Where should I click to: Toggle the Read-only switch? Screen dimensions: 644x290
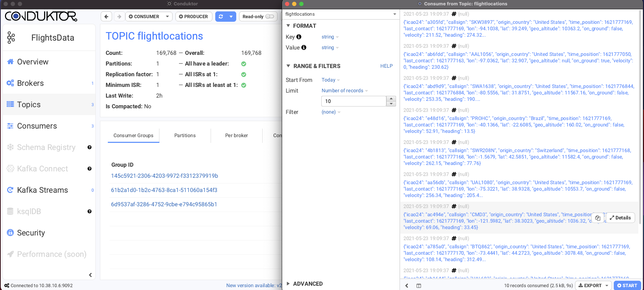[270, 16]
